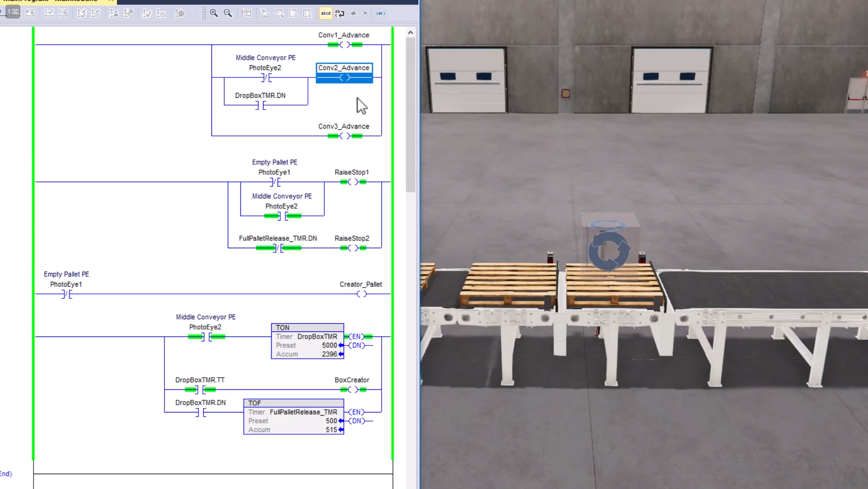Select the Zoom In tool
This screenshot has width=868, height=489.
(214, 13)
